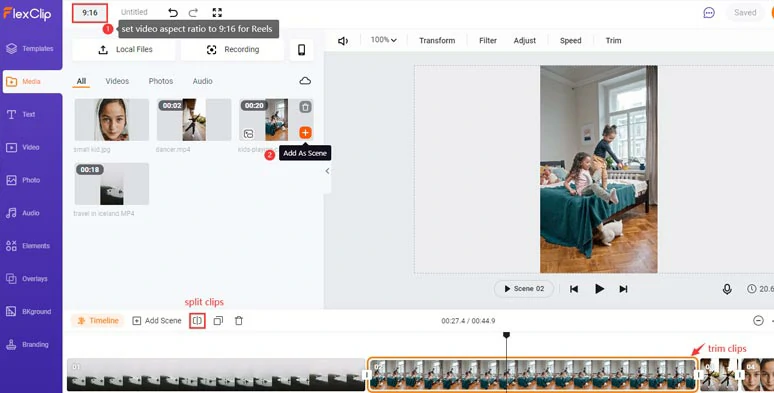Select scene 04 clip in timeline
774x393 pixels.
point(757,375)
